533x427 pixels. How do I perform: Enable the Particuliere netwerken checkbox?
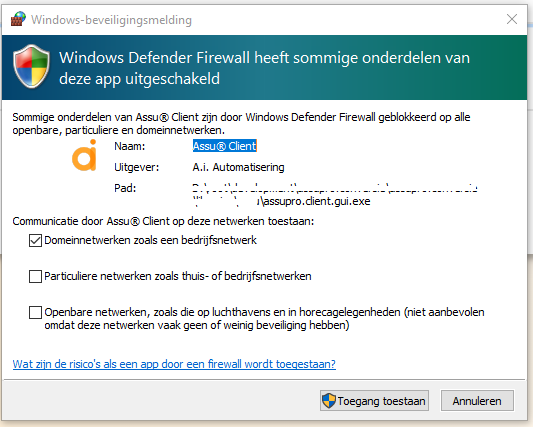click(35, 276)
